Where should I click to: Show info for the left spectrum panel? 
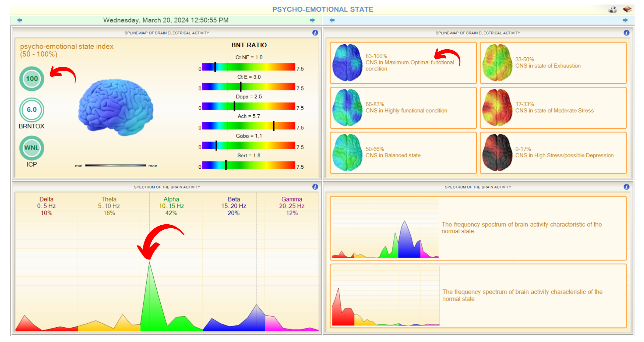pos(315,187)
